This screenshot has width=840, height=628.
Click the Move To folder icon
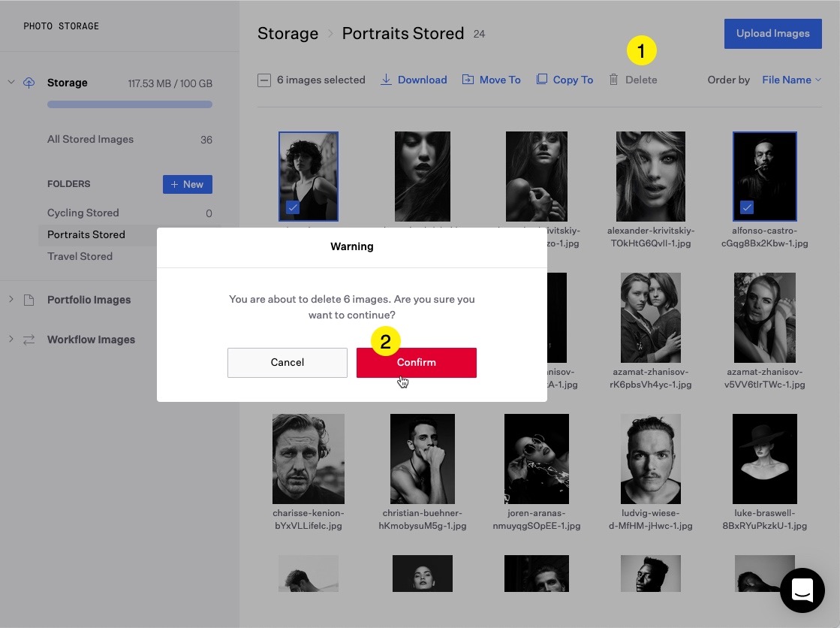468,80
